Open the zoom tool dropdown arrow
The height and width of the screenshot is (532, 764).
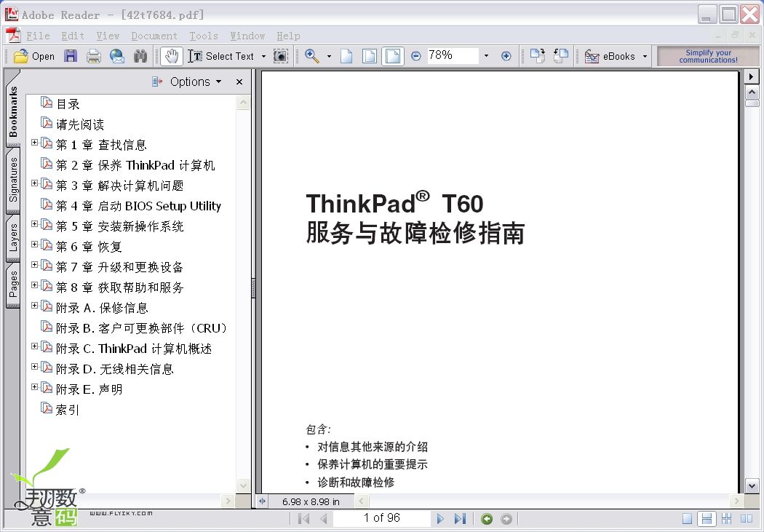[329, 56]
